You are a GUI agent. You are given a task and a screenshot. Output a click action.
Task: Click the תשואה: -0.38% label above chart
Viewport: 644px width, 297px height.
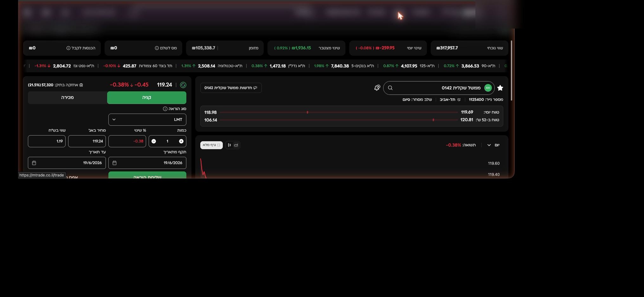(461, 145)
